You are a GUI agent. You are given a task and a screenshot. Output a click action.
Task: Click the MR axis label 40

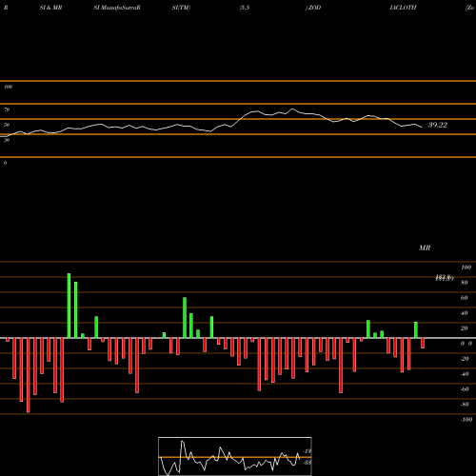[x=465, y=313]
